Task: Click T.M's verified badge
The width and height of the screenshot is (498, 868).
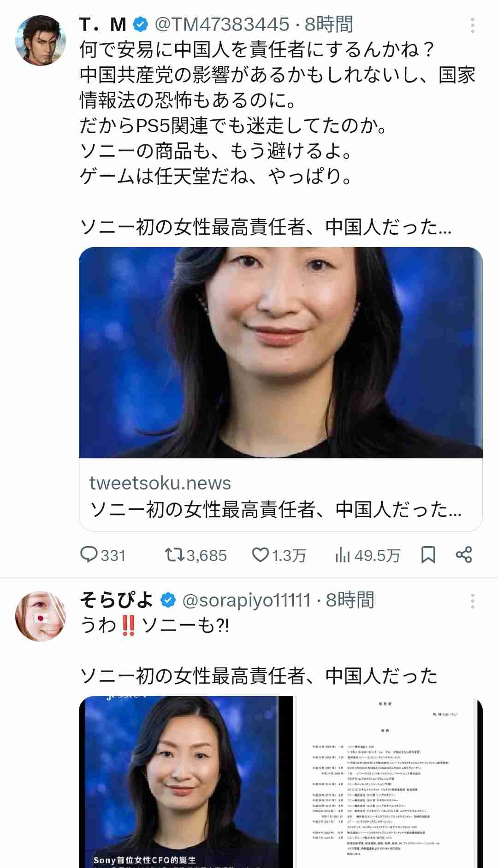Action: tap(140, 25)
